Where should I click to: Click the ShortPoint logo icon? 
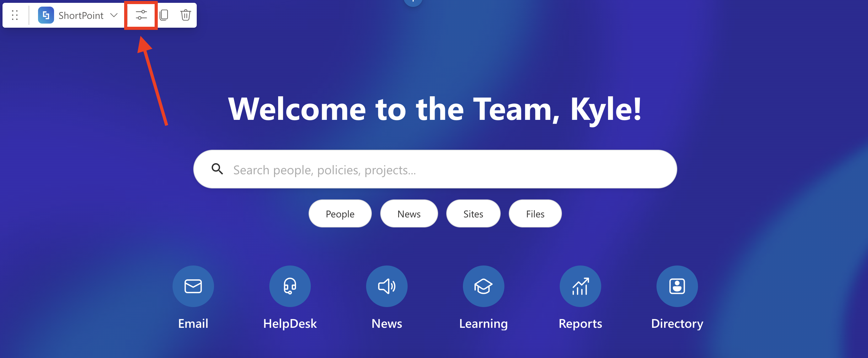(46, 15)
